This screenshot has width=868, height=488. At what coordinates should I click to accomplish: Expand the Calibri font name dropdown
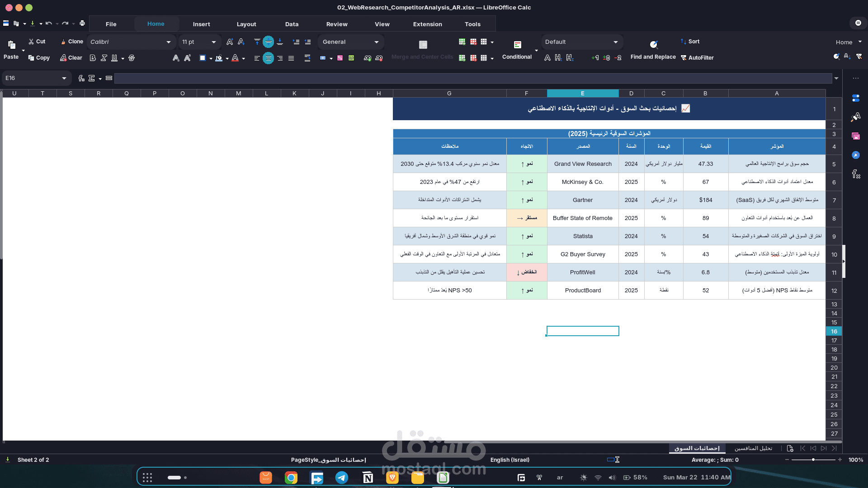coord(169,42)
